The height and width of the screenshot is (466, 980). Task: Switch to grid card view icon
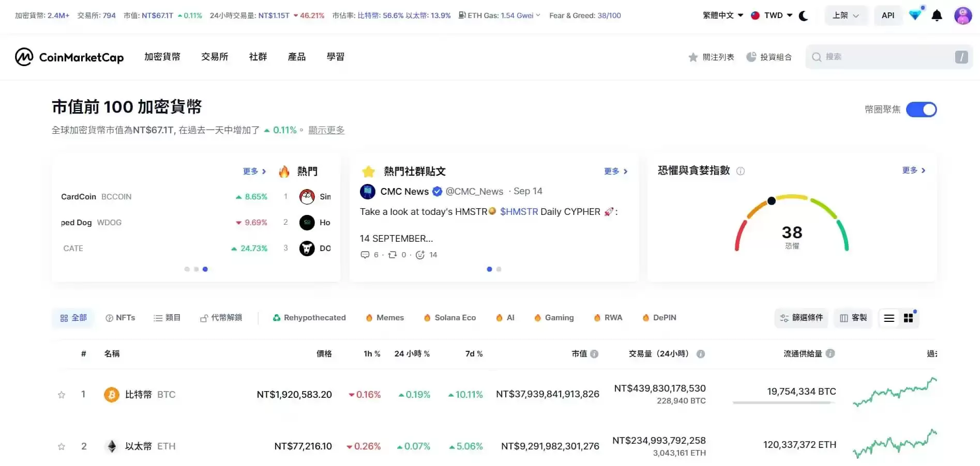[909, 318]
